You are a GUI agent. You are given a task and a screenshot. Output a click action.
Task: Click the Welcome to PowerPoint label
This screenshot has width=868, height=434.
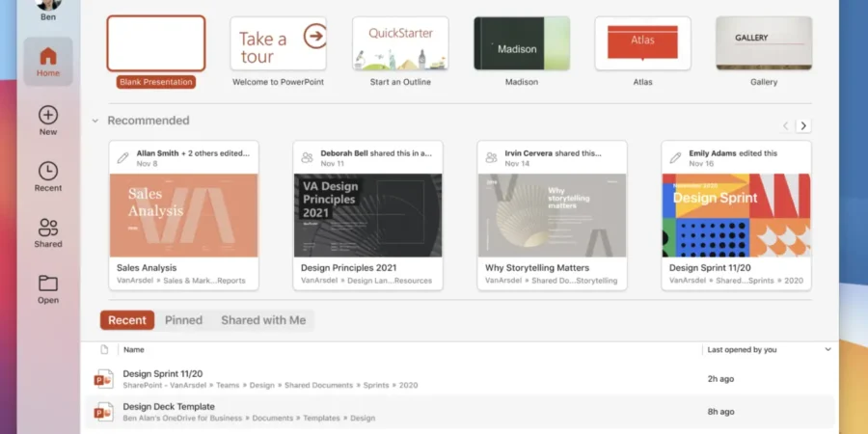coord(278,82)
